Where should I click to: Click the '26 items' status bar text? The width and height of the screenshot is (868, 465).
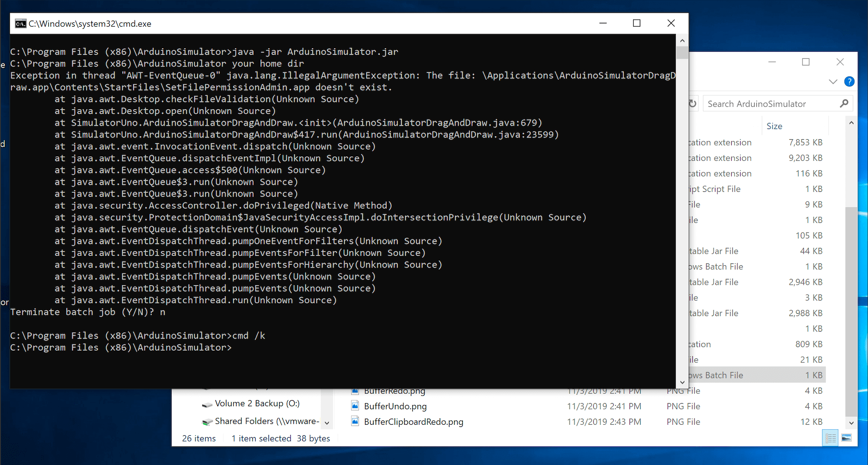[x=199, y=438]
